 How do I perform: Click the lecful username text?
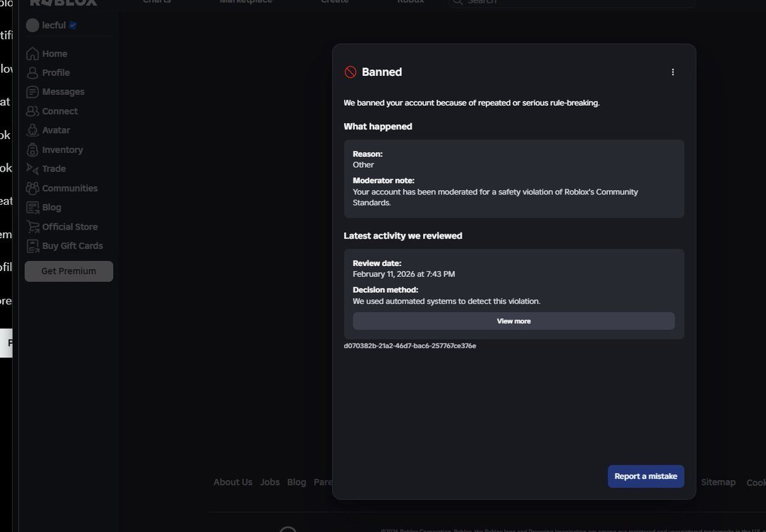point(54,26)
